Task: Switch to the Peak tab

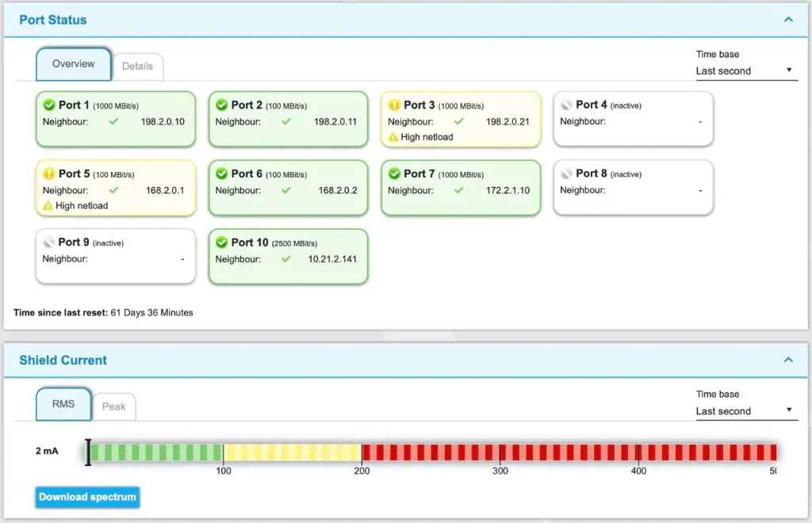Action: click(x=115, y=407)
